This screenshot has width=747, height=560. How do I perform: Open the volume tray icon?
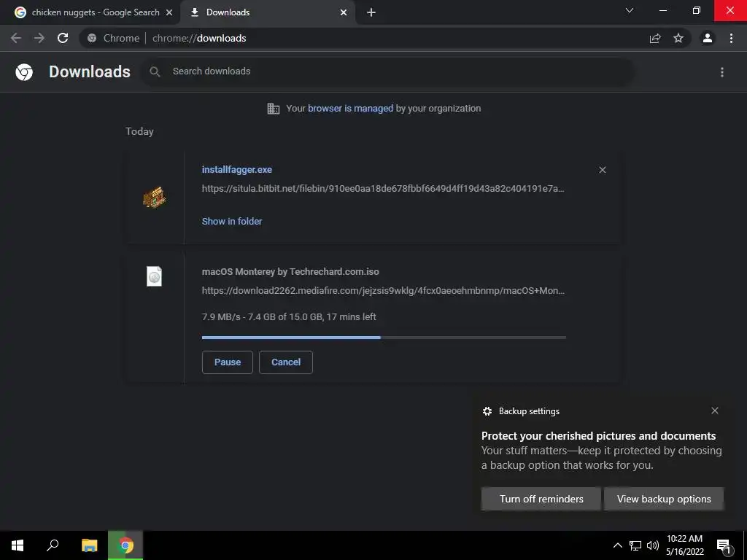653,545
